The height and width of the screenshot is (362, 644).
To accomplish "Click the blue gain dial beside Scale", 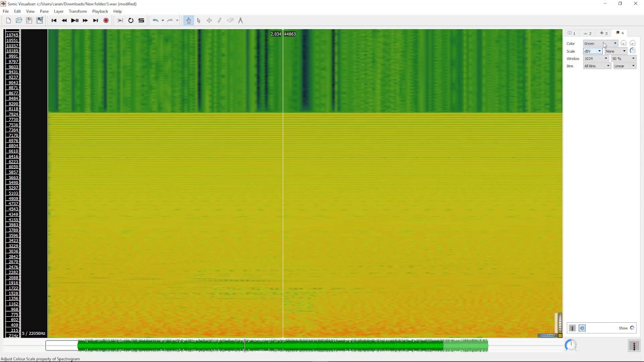I will coord(632,51).
